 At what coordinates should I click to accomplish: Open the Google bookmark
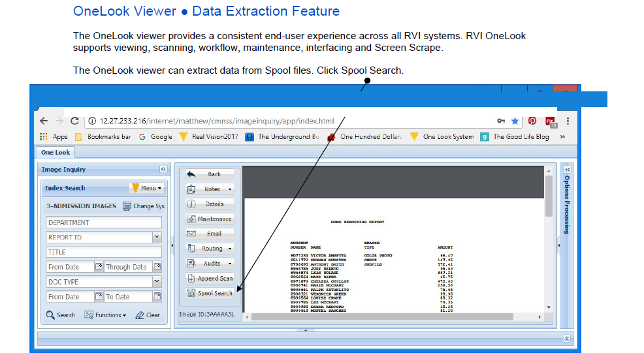[155, 136]
